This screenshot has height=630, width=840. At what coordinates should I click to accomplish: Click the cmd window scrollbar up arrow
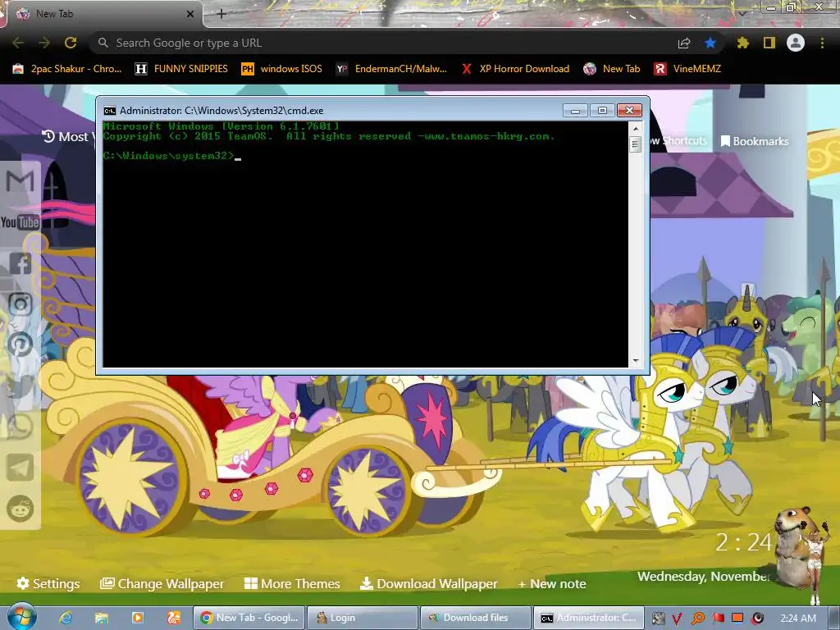(636, 128)
